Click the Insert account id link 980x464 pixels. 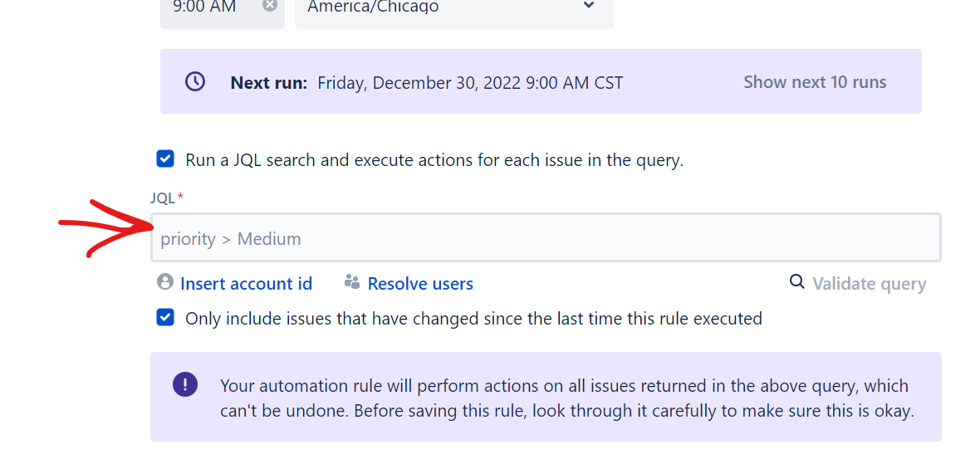tap(247, 284)
